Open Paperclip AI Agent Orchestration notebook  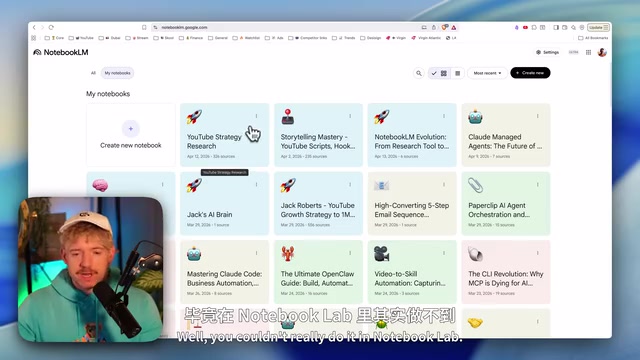tap(506, 204)
